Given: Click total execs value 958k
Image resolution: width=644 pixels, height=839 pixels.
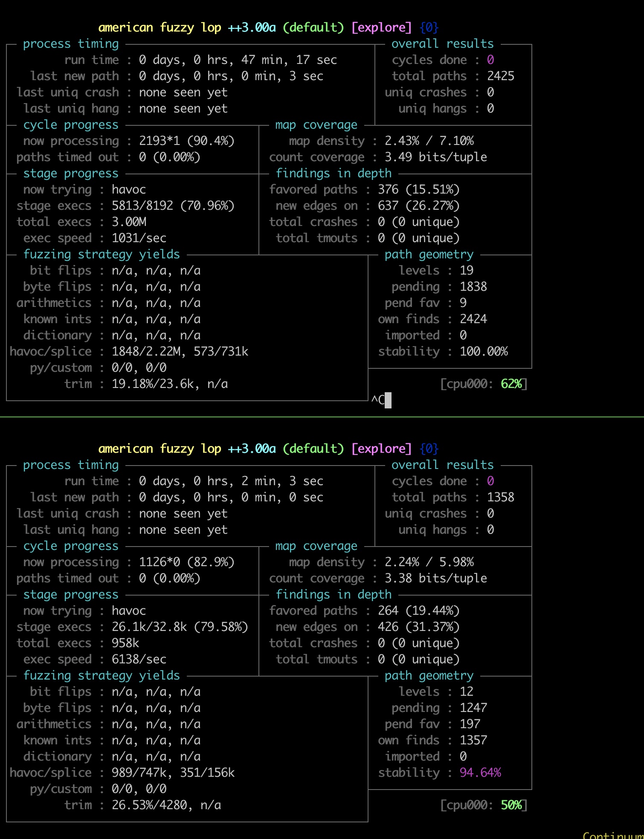Looking at the screenshot, I should pos(125,643).
